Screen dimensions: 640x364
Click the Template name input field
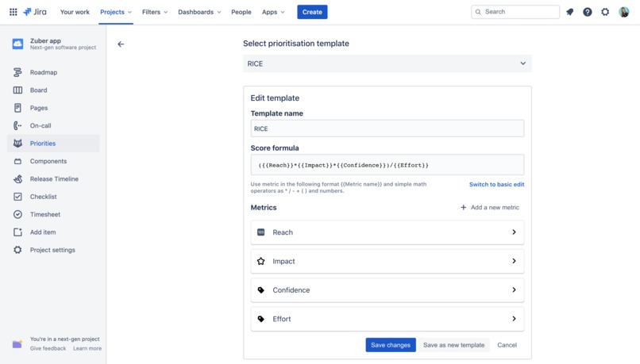click(x=387, y=128)
